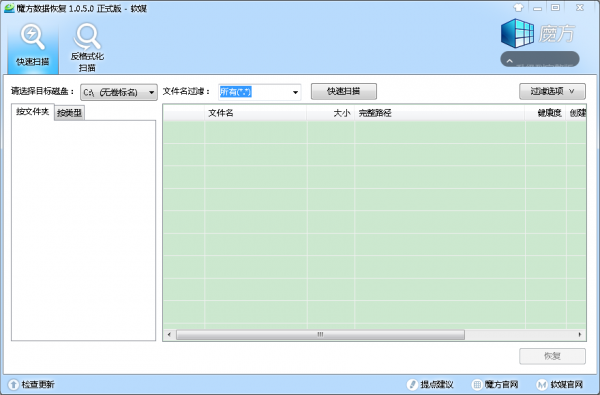Click the 检查更新 check update link

(32, 384)
